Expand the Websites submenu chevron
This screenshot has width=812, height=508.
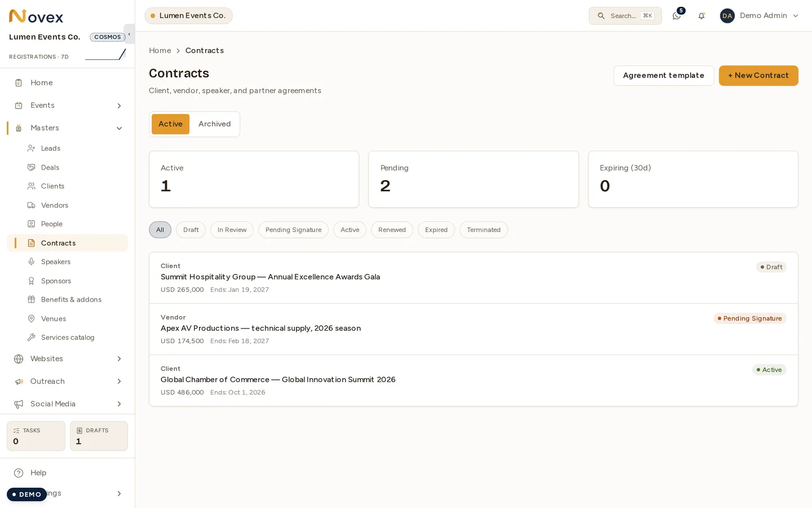[119, 359]
